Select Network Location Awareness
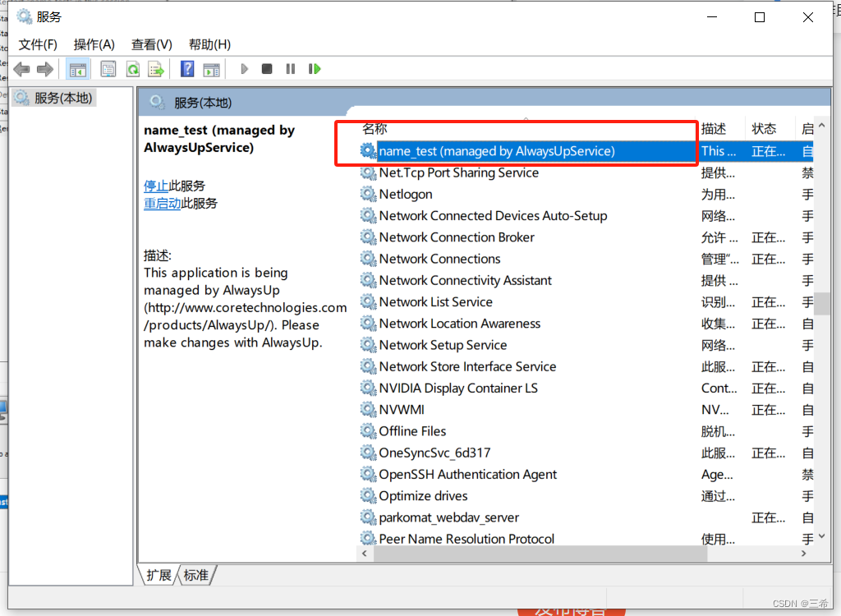The height and width of the screenshot is (616, 841). (460, 323)
